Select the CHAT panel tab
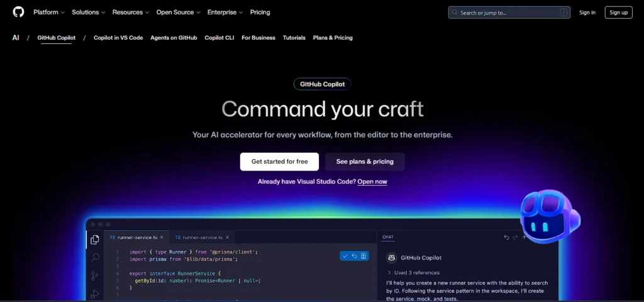 click(388, 237)
